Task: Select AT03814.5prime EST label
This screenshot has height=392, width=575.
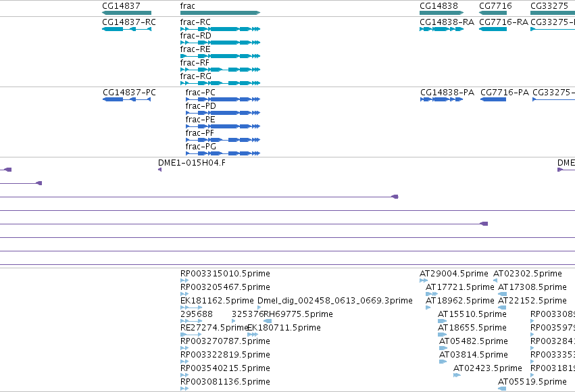Action: click(474, 355)
